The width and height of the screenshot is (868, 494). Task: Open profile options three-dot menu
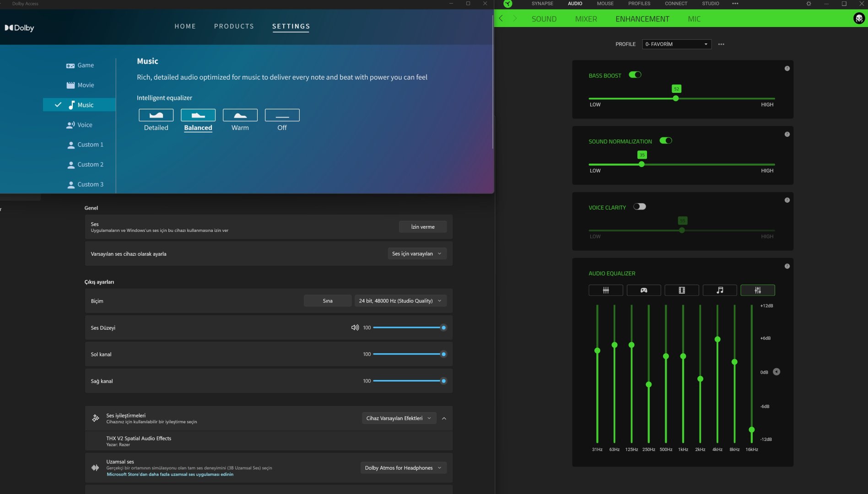[721, 44]
